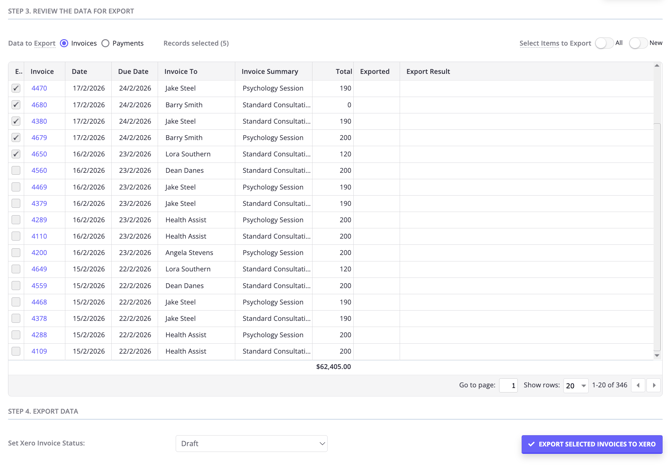
Task: Open Xero Invoice Status dropdown
Action: click(x=251, y=443)
